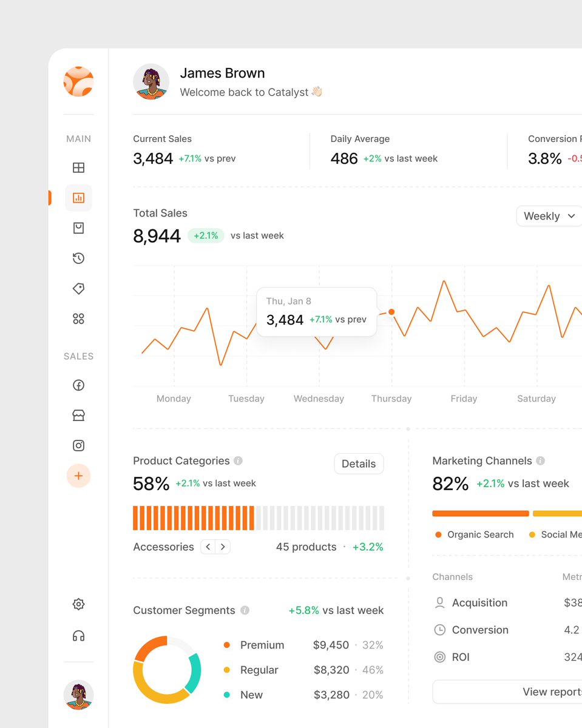Click the Saturday axis label
582x728 pixels.
point(536,399)
